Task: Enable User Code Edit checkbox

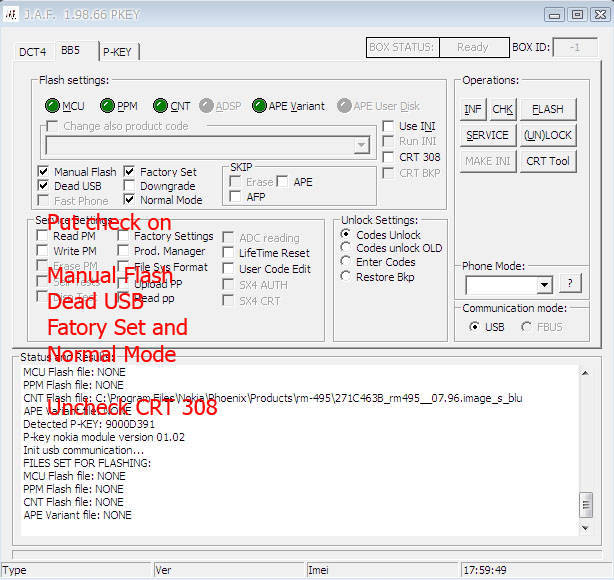Action: 228,269
